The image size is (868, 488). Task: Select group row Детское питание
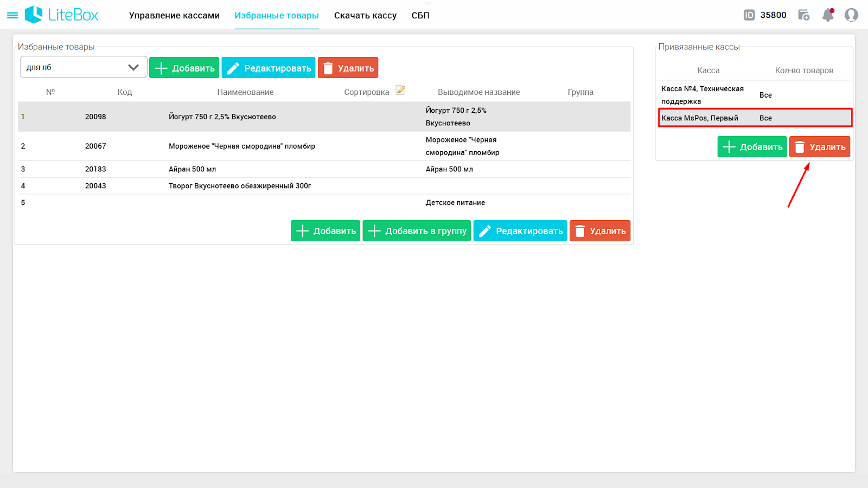pos(324,203)
